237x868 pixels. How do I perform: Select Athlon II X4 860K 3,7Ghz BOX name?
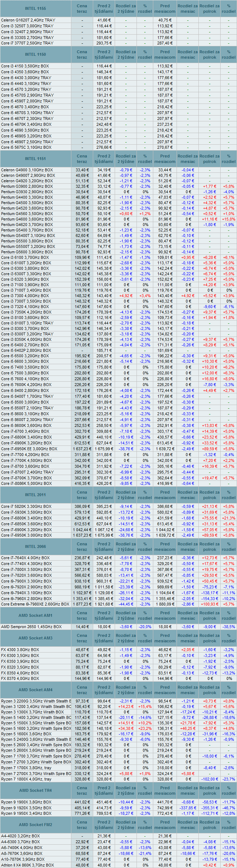[x=28, y=865]
